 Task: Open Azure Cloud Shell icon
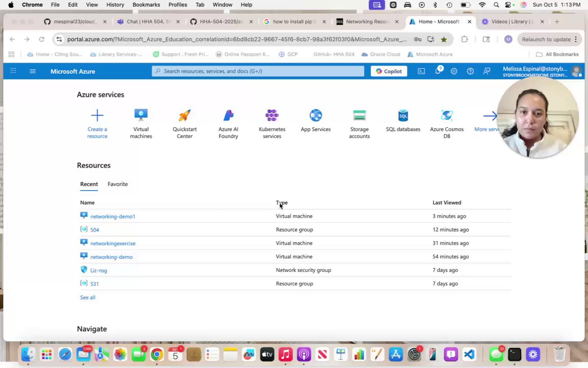[421, 71]
